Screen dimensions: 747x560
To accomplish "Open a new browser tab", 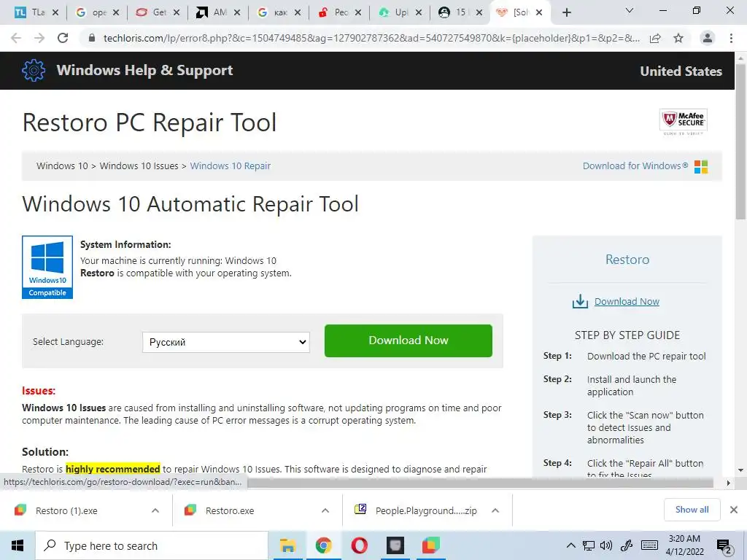I will click(x=566, y=12).
